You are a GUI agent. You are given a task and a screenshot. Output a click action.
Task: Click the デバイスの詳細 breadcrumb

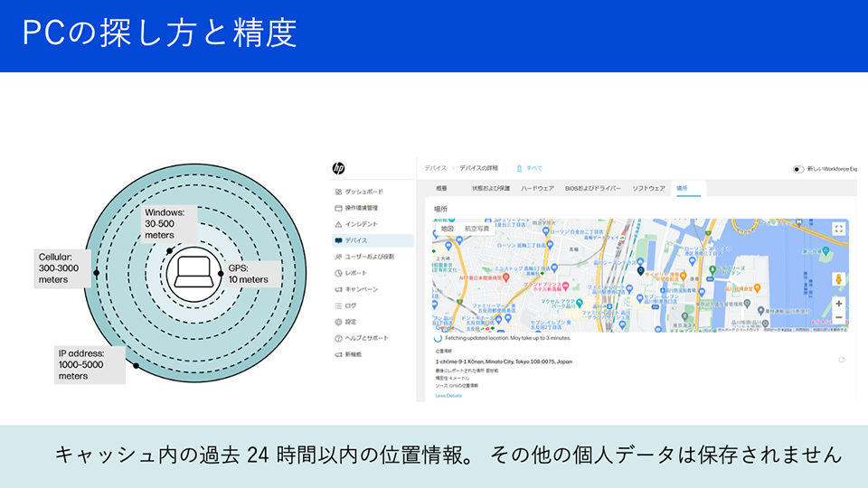pos(479,168)
